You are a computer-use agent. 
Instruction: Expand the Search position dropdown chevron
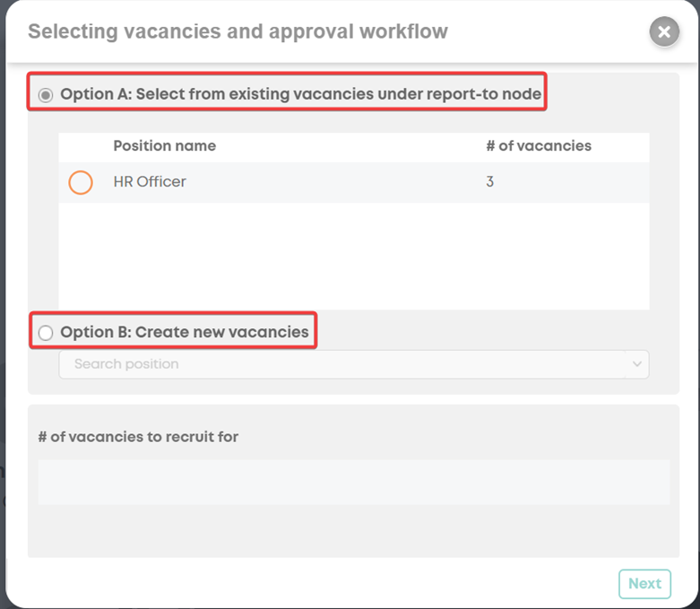[637, 364]
